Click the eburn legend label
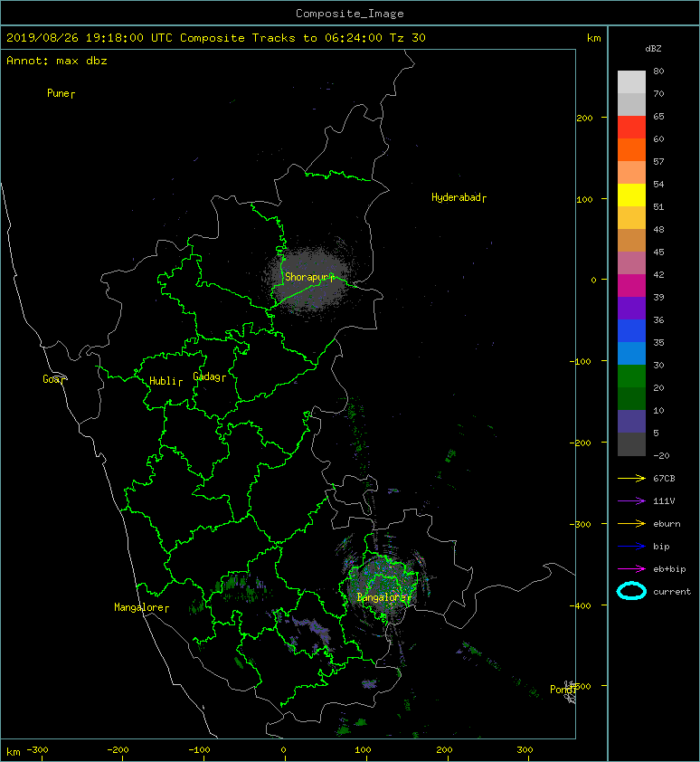The width and height of the screenshot is (700, 762). tap(667, 524)
